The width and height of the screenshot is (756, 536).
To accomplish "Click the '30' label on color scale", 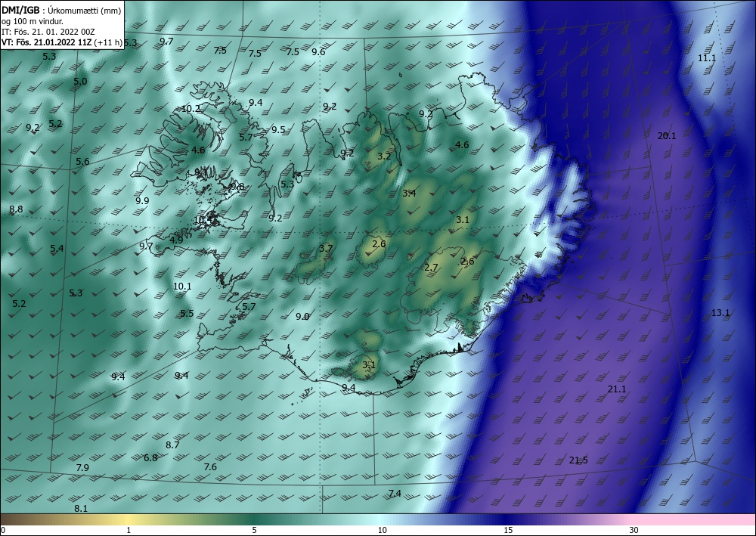I will point(634,531).
